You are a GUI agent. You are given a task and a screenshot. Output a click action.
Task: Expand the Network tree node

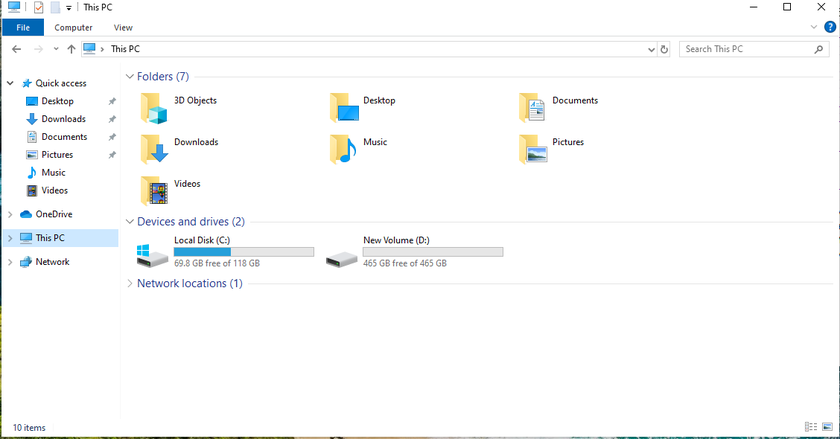[10, 262]
